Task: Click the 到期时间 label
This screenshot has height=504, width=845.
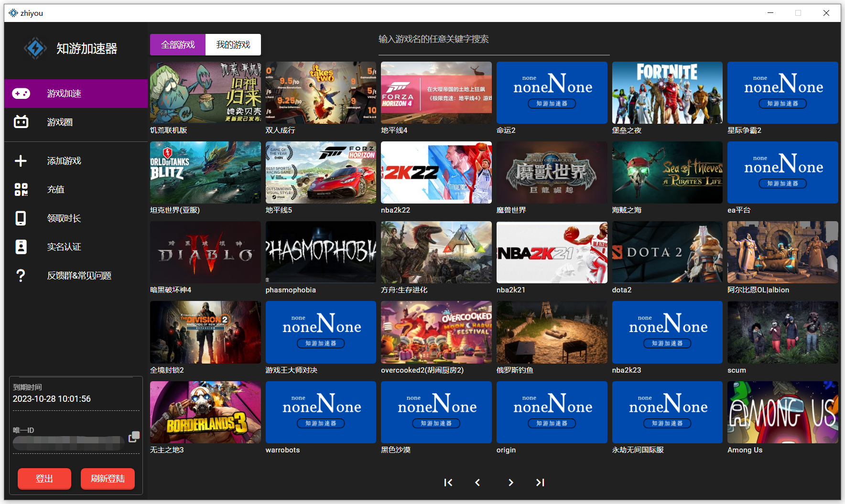Action: (27, 387)
